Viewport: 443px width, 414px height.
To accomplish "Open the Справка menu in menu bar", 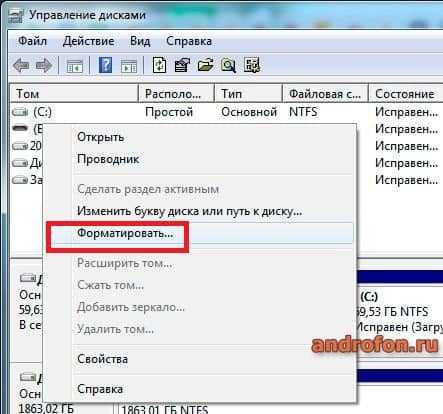I will click(189, 41).
